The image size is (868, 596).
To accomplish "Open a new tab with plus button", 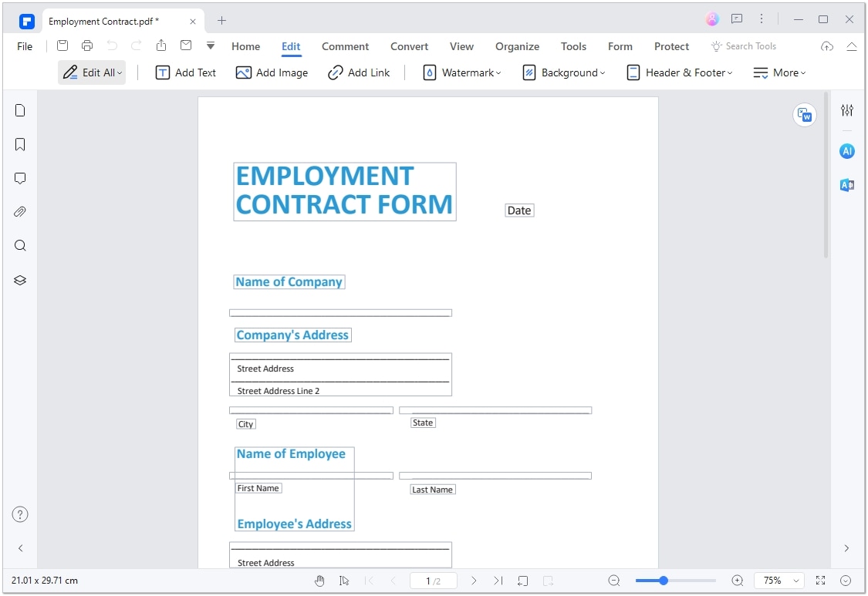I will click(x=221, y=21).
